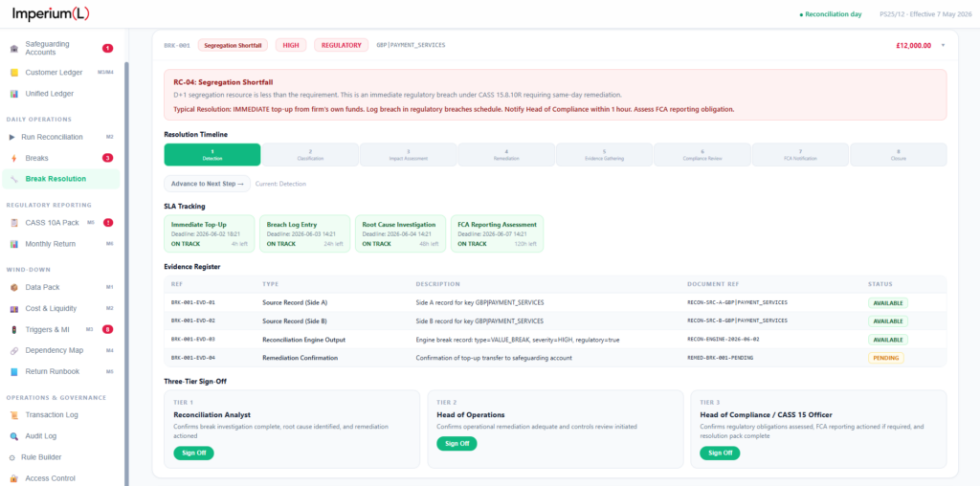Image resolution: width=980 pixels, height=486 pixels.
Task: Click the Segregation Shortfall tag
Action: [x=234, y=45]
